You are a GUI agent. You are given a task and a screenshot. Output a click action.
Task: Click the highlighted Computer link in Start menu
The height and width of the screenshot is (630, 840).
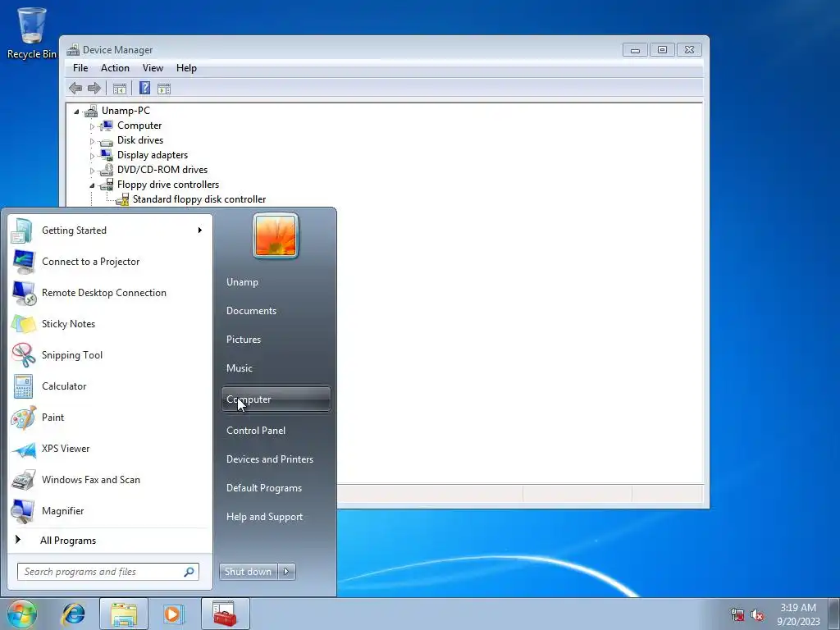click(276, 399)
